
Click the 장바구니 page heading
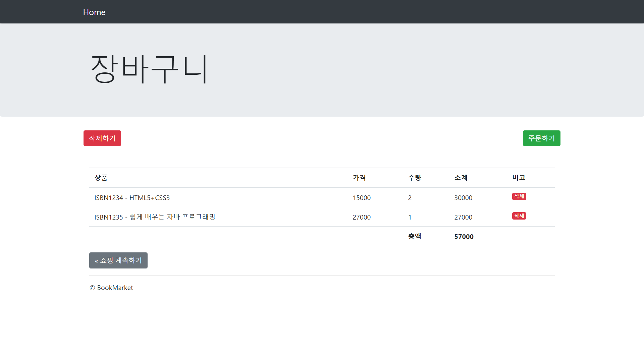(x=150, y=69)
